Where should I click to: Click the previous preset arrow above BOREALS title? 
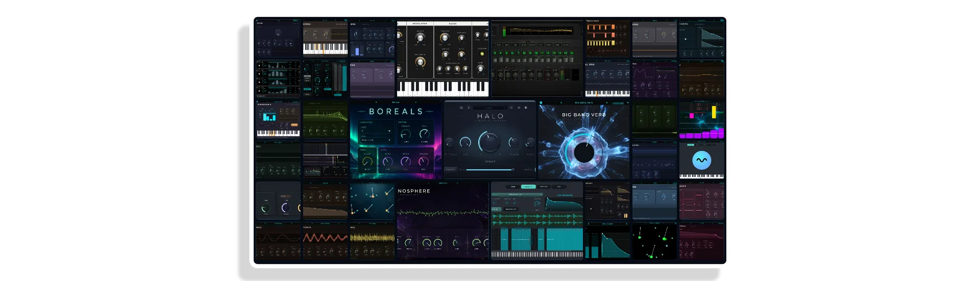tap(376, 102)
